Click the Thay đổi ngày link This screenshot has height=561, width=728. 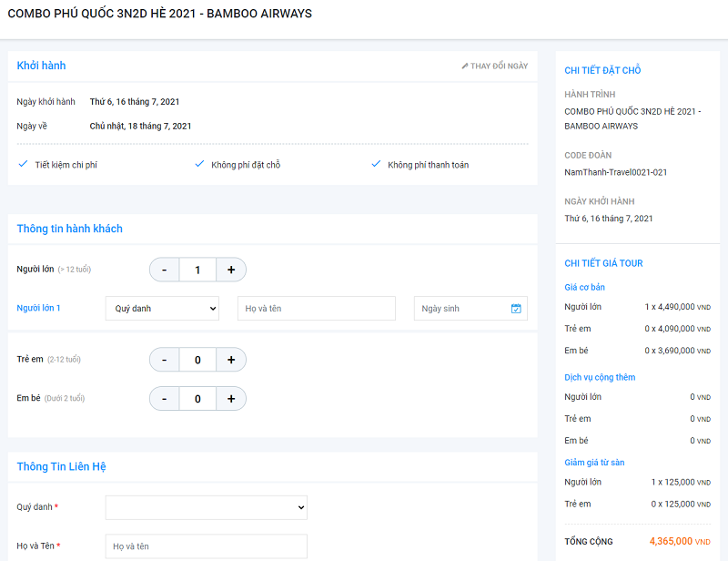point(499,66)
